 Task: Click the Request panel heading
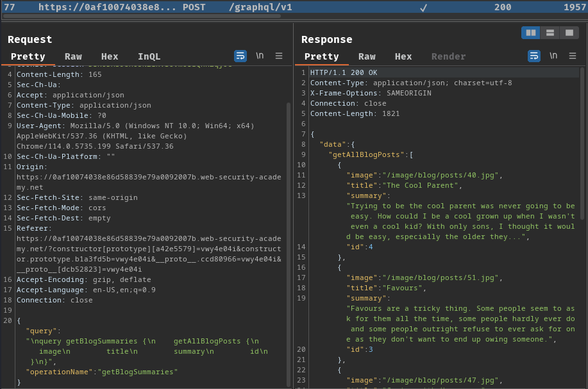[29, 39]
